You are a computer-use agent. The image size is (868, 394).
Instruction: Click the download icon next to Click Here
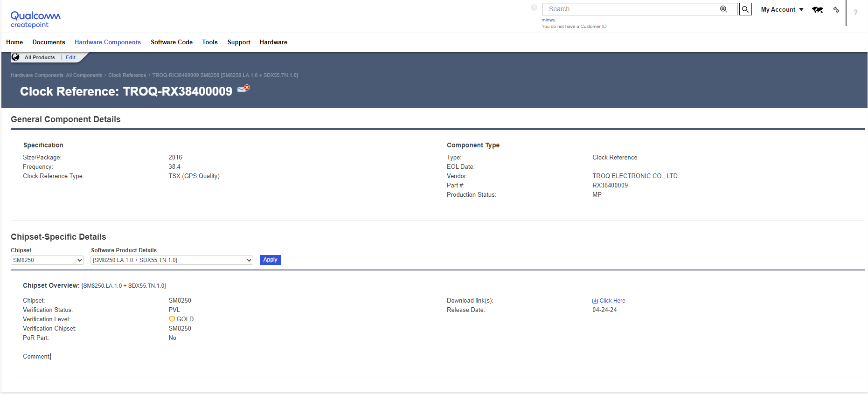(x=595, y=301)
